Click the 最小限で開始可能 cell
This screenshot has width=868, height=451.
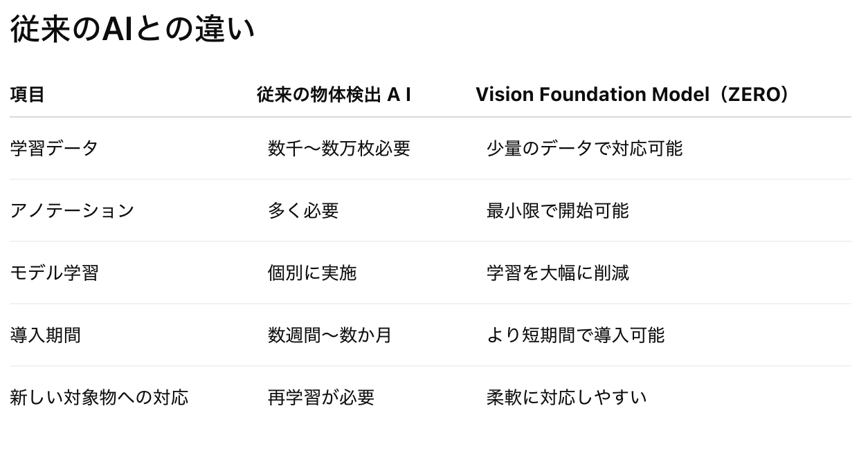(557, 210)
